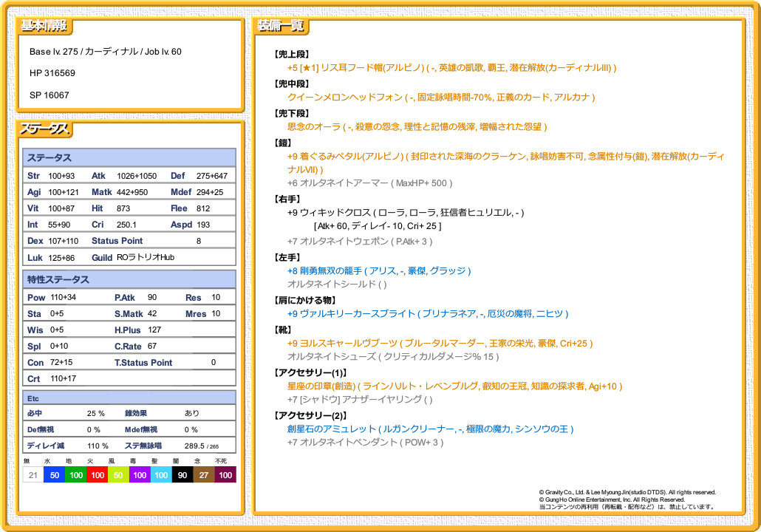Image resolution: width=761 pixels, height=532 pixels.
Task: Open the リス耳フード帽(アルビノ) headgear entry
Action: click(x=451, y=68)
